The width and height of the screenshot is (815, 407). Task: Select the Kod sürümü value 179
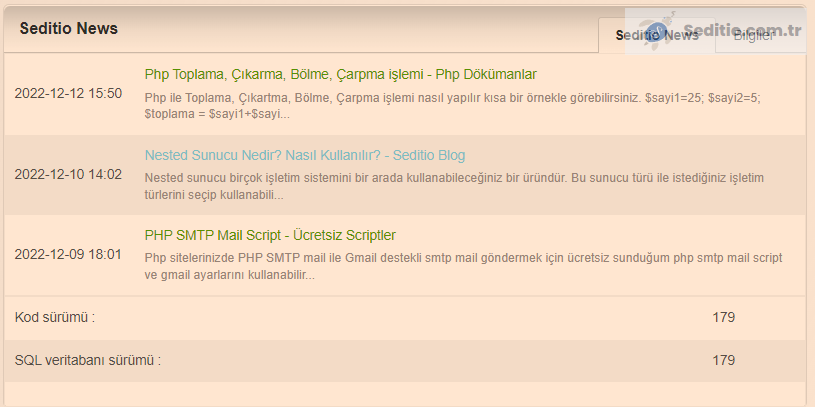tap(724, 317)
